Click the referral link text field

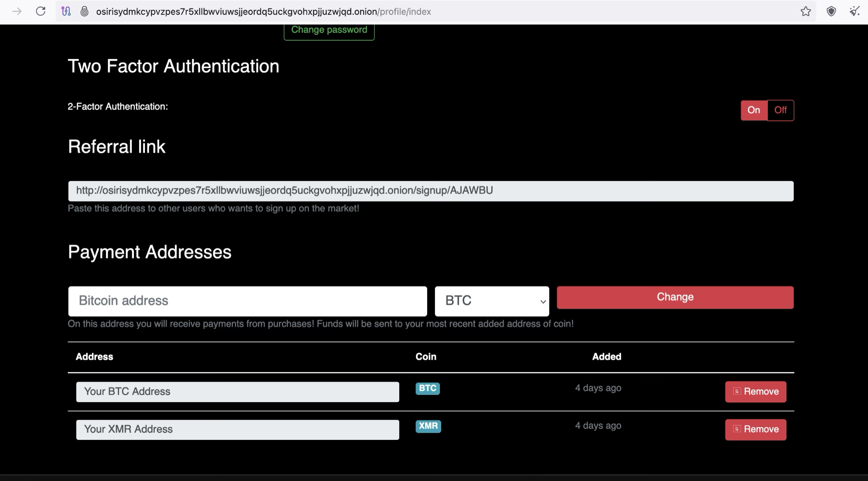click(430, 191)
